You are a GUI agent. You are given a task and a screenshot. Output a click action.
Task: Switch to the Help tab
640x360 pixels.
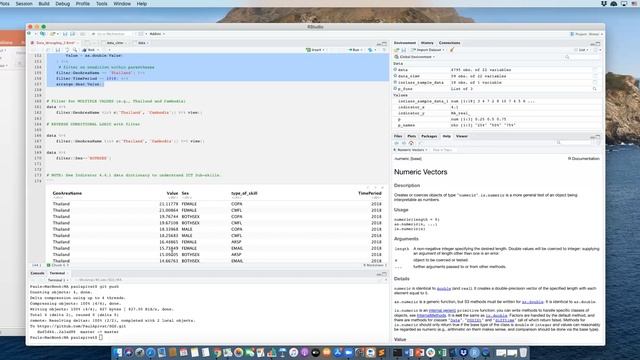tap(447, 136)
